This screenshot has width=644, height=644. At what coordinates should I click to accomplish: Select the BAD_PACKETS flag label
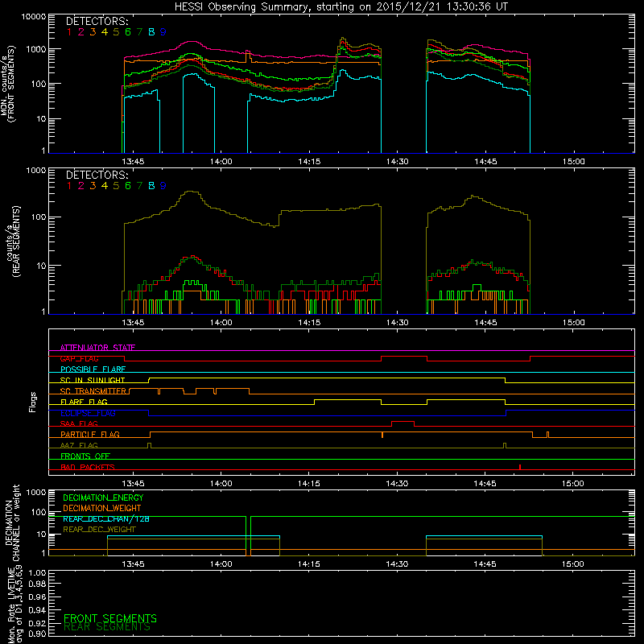[88, 467]
